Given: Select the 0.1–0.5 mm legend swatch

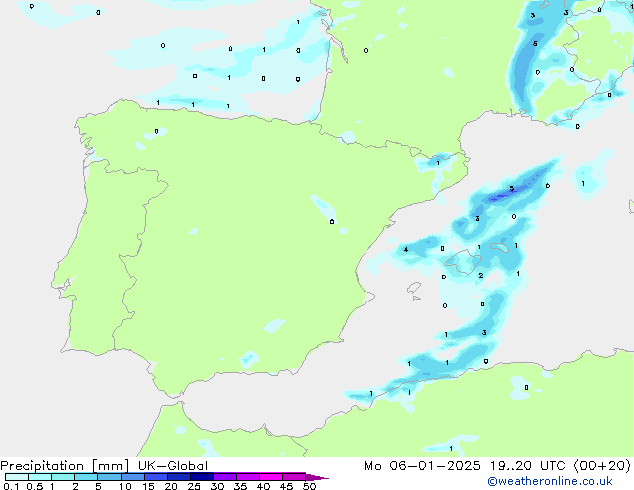Looking at the screenshot, I should (x=17, y=477).
